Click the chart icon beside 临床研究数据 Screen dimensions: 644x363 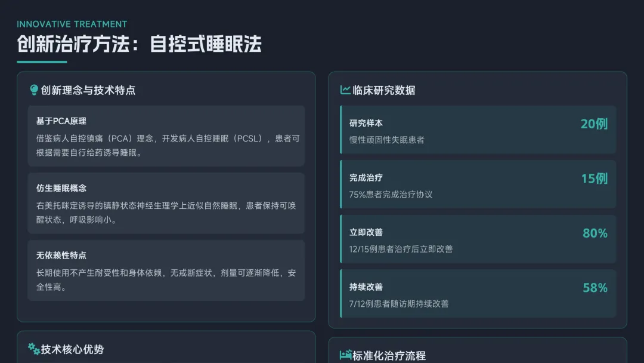(x=345, y=90)
